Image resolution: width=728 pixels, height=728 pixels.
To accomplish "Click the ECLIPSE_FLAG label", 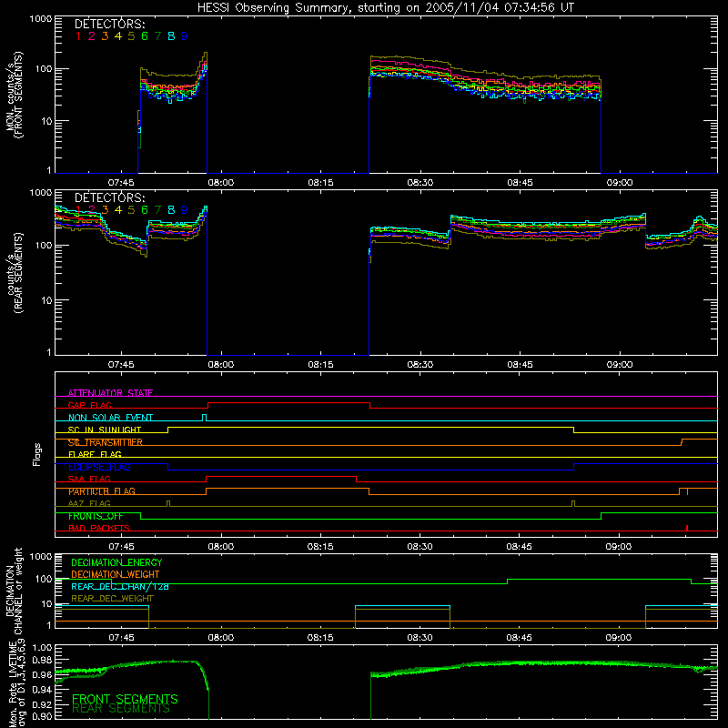I will point(99,467).
